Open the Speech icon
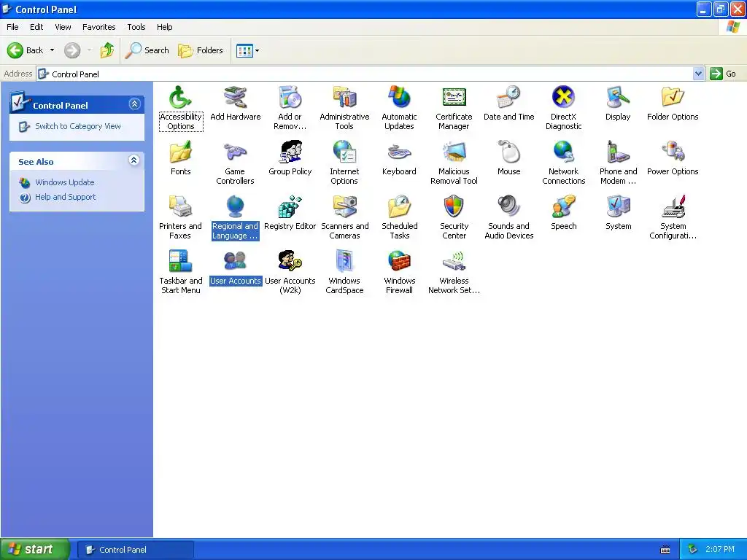Screen dimensions: 747x560 click(x=564, y=207)
